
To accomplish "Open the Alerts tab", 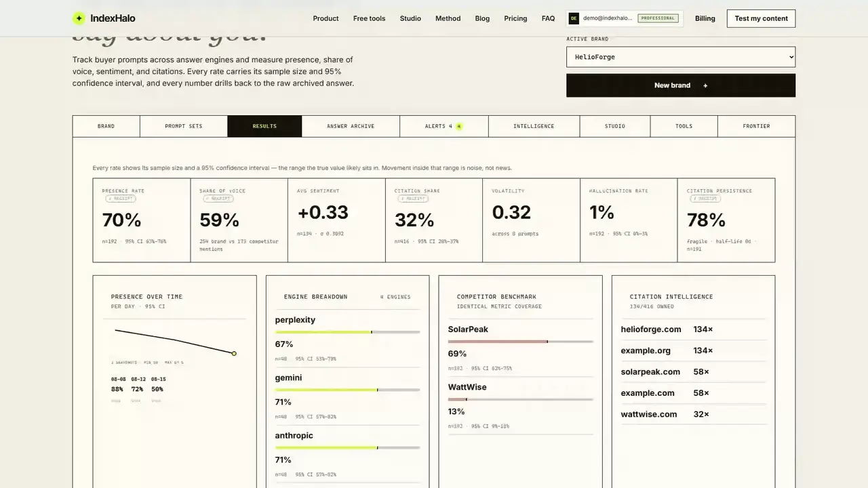I will tap(444, 126).
